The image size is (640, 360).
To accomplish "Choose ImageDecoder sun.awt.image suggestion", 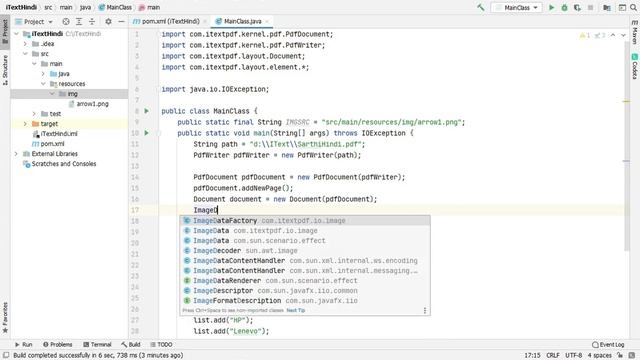I will click(305, 251).
